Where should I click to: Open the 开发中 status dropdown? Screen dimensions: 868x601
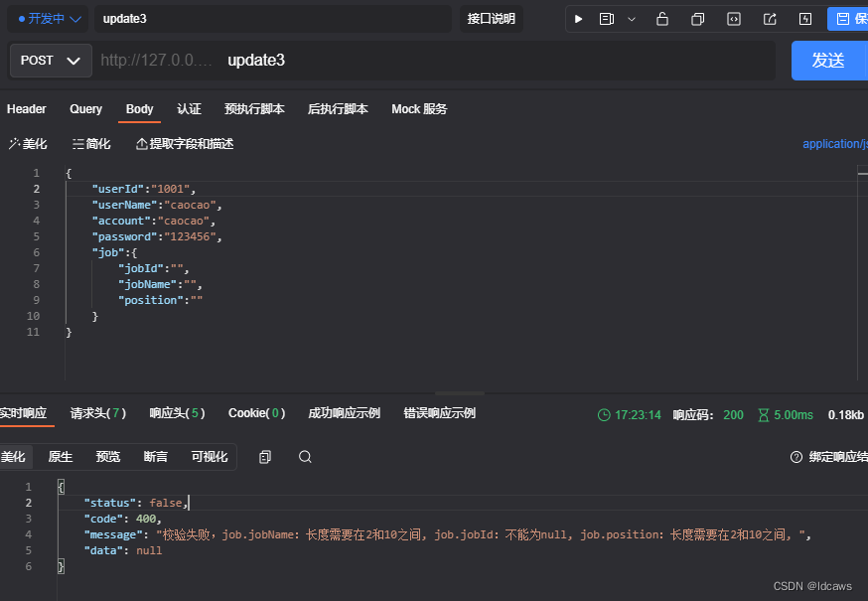click(50, 19)
